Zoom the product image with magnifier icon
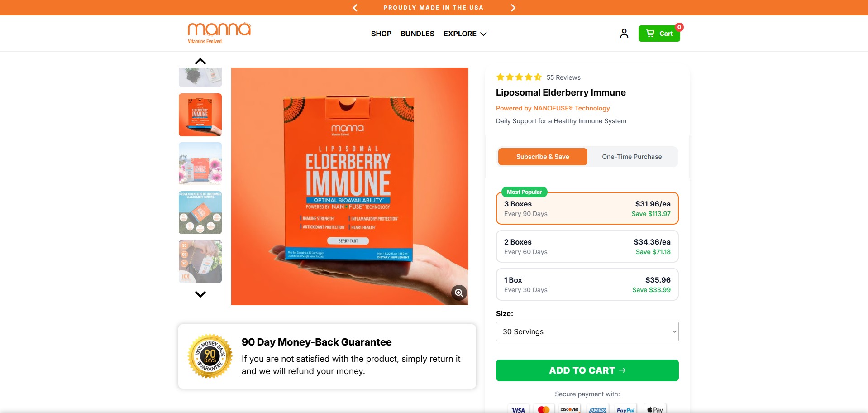Viewport: 868px width, 413px height. click(459, 293)
